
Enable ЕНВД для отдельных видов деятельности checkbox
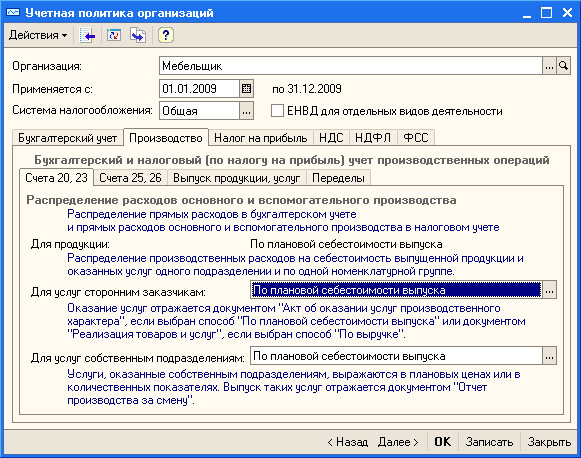point(277,110)
